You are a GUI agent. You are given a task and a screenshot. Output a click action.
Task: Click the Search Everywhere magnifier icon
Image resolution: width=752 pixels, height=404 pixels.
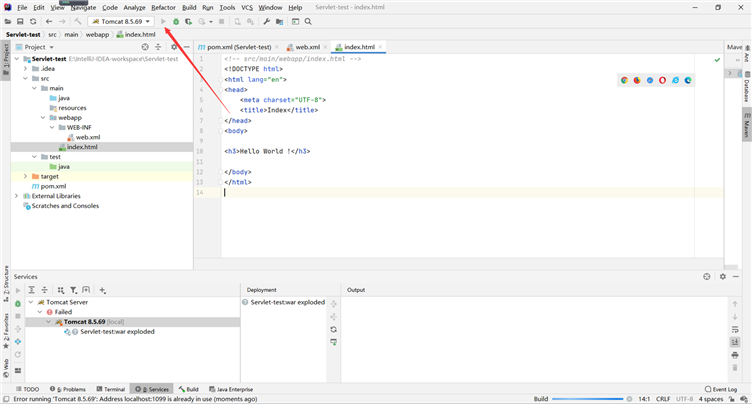point(308,22)
